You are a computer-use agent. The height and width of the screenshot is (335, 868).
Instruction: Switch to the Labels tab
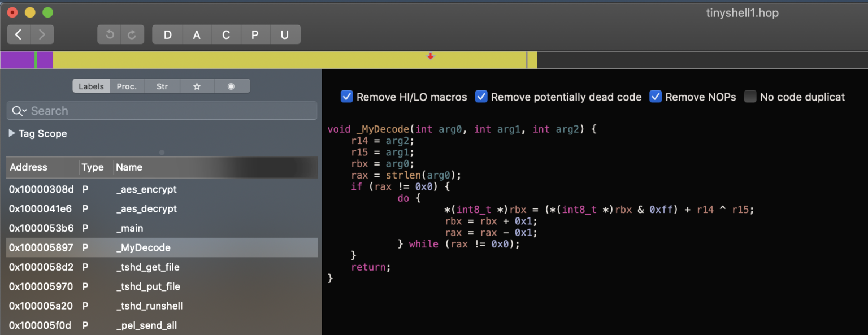pyautogui.click(x=91, y=86)
